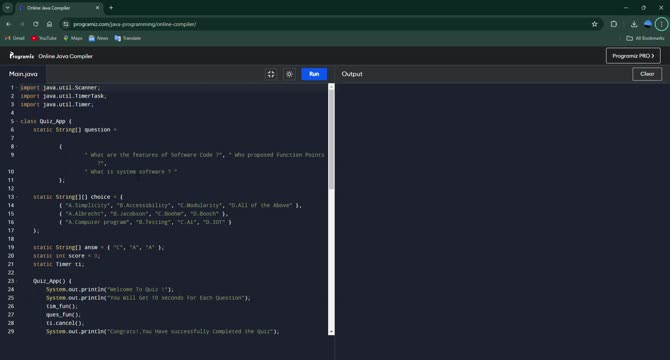Click the Programiz logo
The height and width of the screenshot is (360, 670).
tap(21, 56)
